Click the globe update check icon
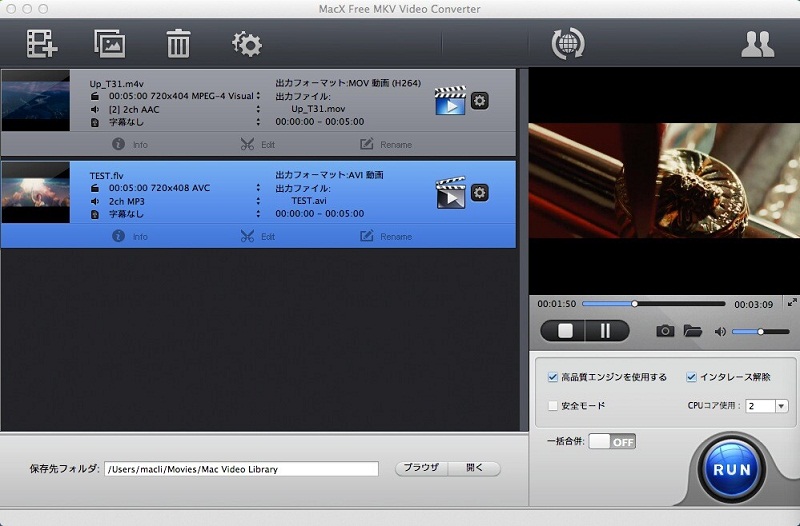800x526 pixels. click(568, 43)
